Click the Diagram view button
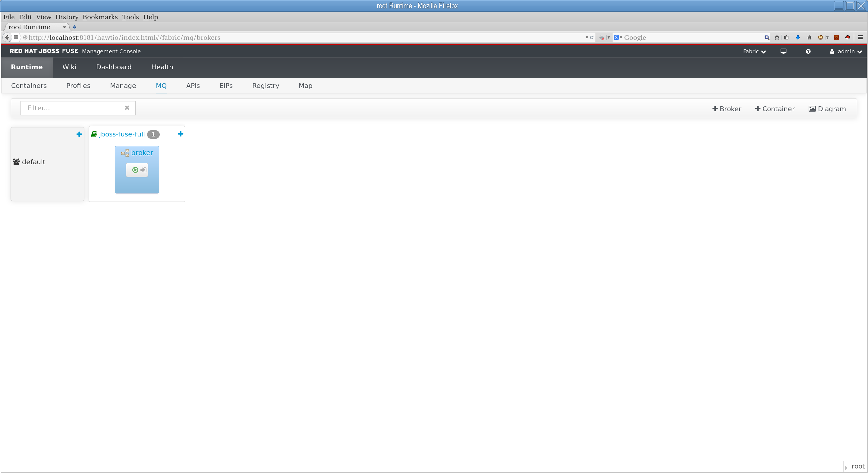This screenshot has height=473, width=868. tap(827, 109)
